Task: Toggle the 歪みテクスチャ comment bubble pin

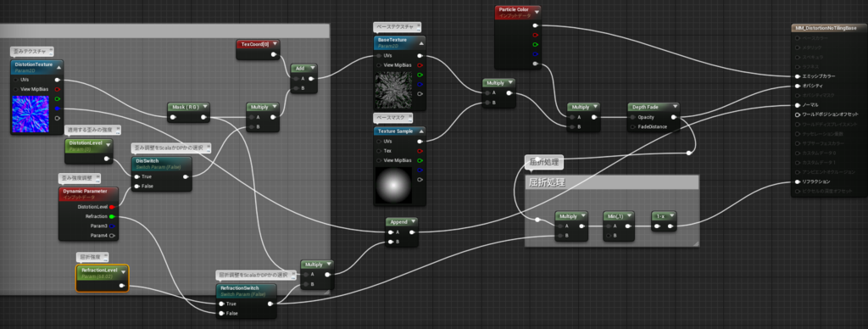Action: pos(50,51)
